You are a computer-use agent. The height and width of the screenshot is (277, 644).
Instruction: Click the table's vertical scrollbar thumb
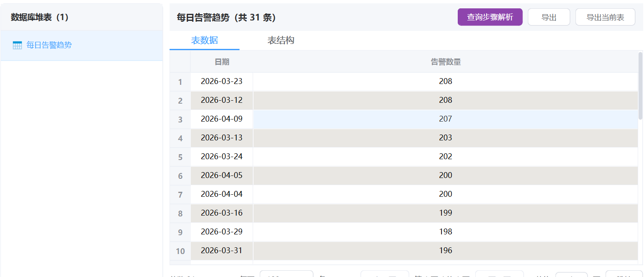[641, 86]
